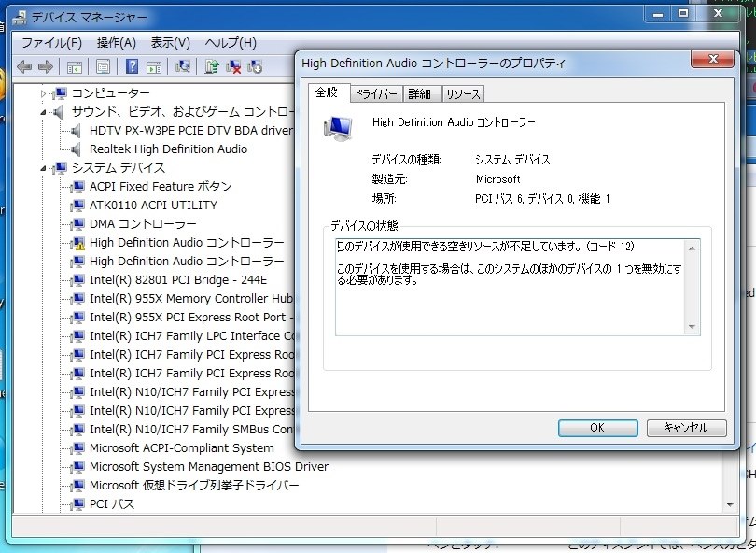Switch to the リソース tab
Viewport: 756px width, 553px height.
point(463,94)
